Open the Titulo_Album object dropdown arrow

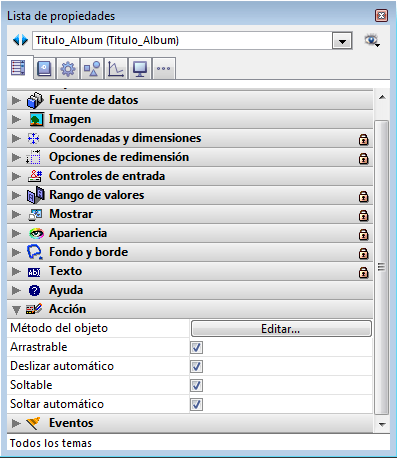pyautogui.click(x=342, y=41)
